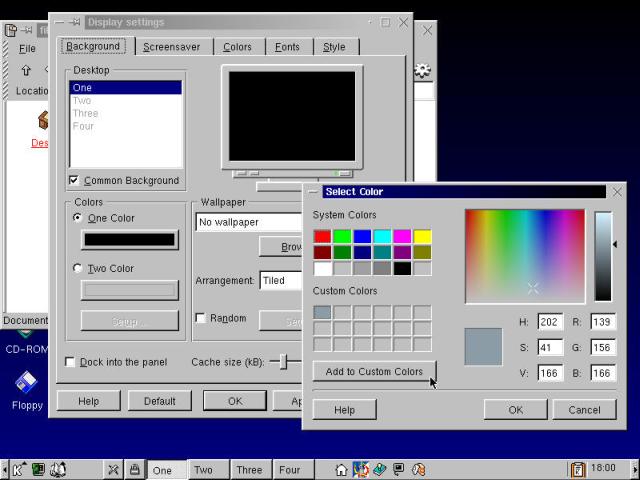The width and height of the screenshot is (640, 480).
Task: Open the Fonts tab
Action: (287, 46)
